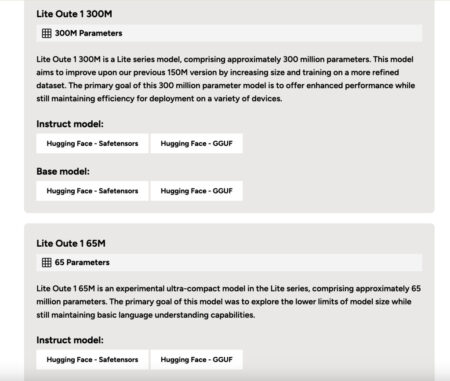Click the grid icon beside 300M Parameters
The height and width of the screenshot is (381, 450).
click(x=47, y=33)
